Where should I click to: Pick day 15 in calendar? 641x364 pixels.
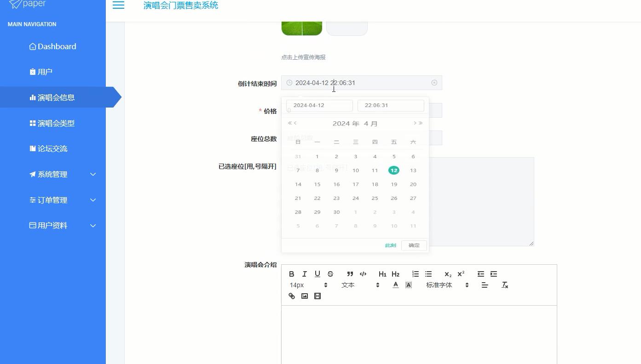317,184
